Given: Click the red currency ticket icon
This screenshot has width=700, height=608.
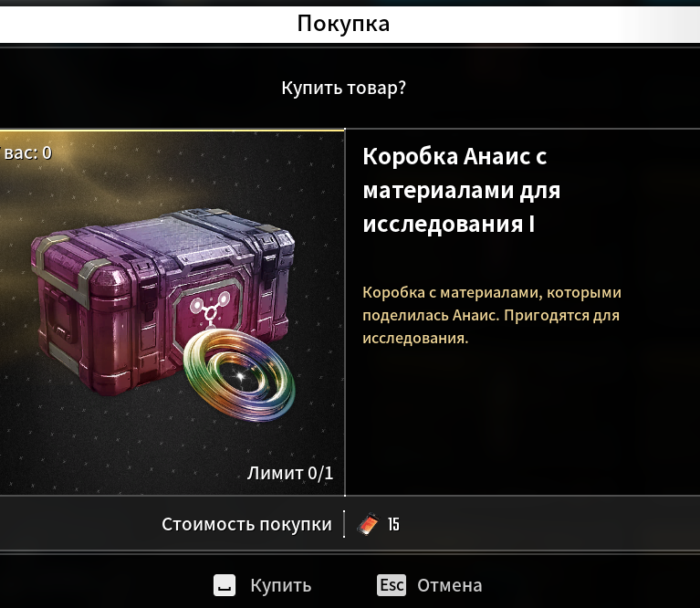Looking at the screenshot, I should tap(368, 525).
